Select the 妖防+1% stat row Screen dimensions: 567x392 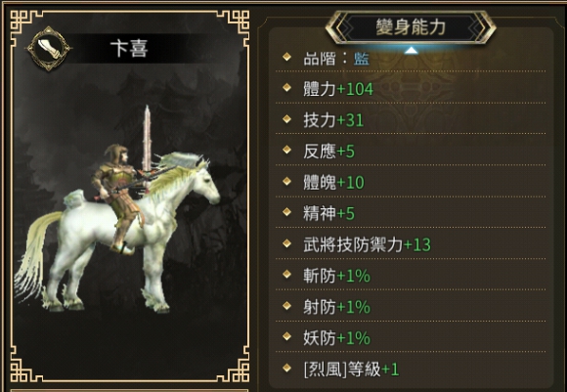411,338
